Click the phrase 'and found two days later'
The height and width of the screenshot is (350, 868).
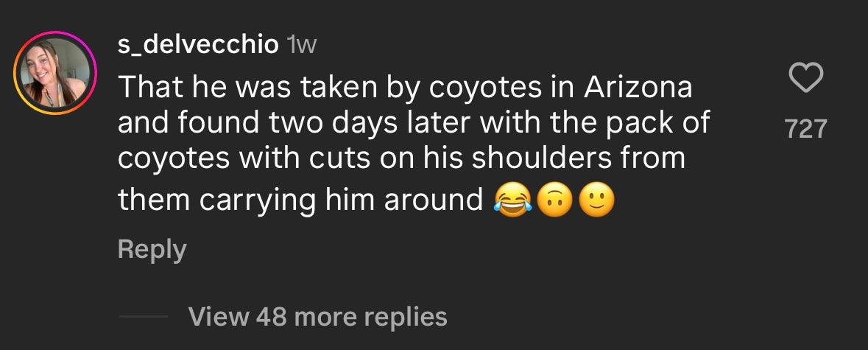click(292, 123)
